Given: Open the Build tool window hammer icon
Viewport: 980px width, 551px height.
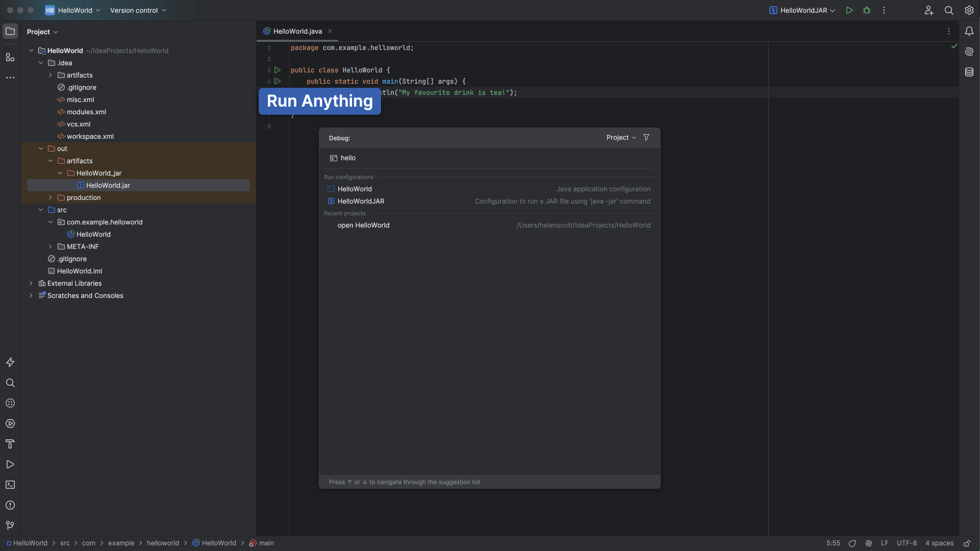Looking at the screenshot, I should pos(10,444).
